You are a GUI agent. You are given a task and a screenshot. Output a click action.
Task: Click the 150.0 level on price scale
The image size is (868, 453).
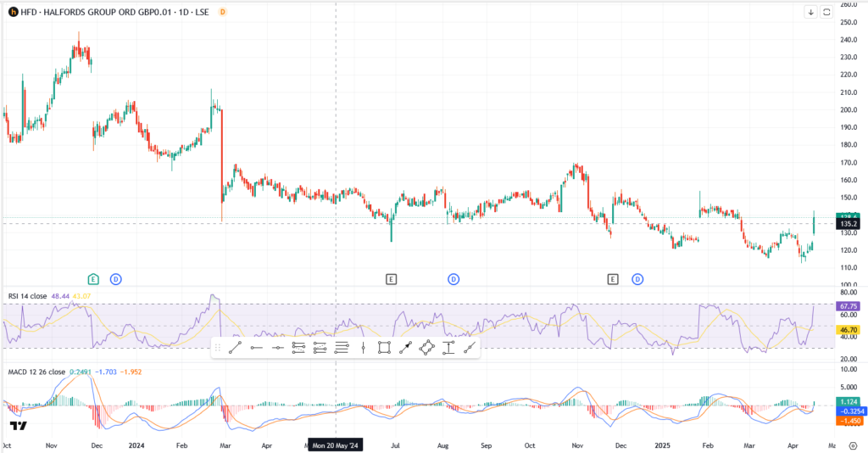point(848,198)
